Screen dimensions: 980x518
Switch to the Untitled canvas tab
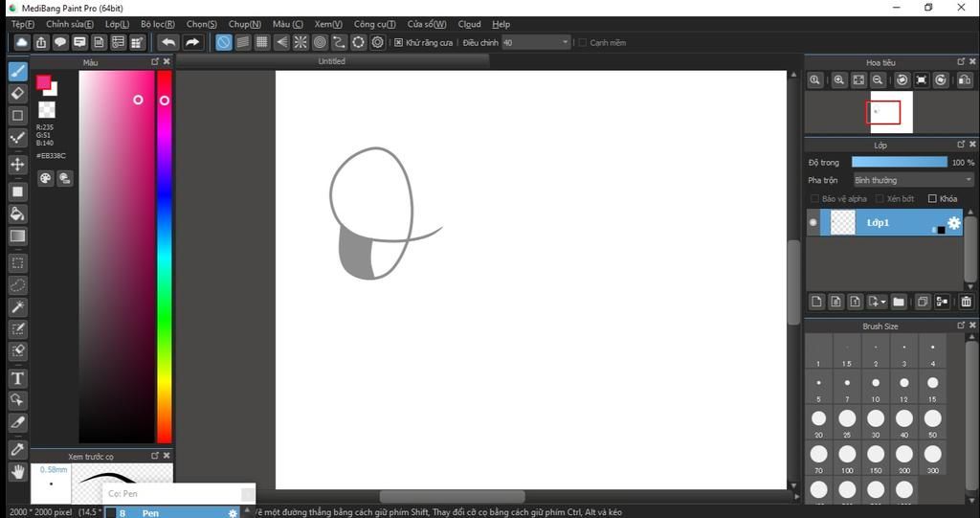[331, 61]
